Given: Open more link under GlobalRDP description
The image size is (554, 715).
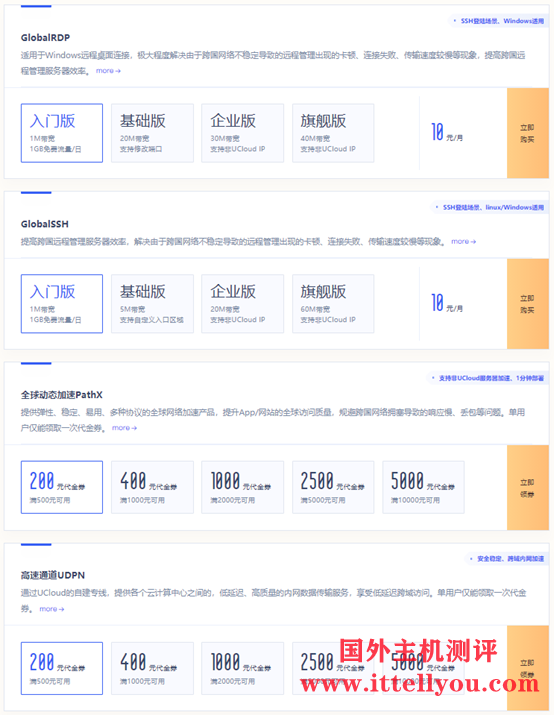Looking at the screenshot, I should coord(108,71).
